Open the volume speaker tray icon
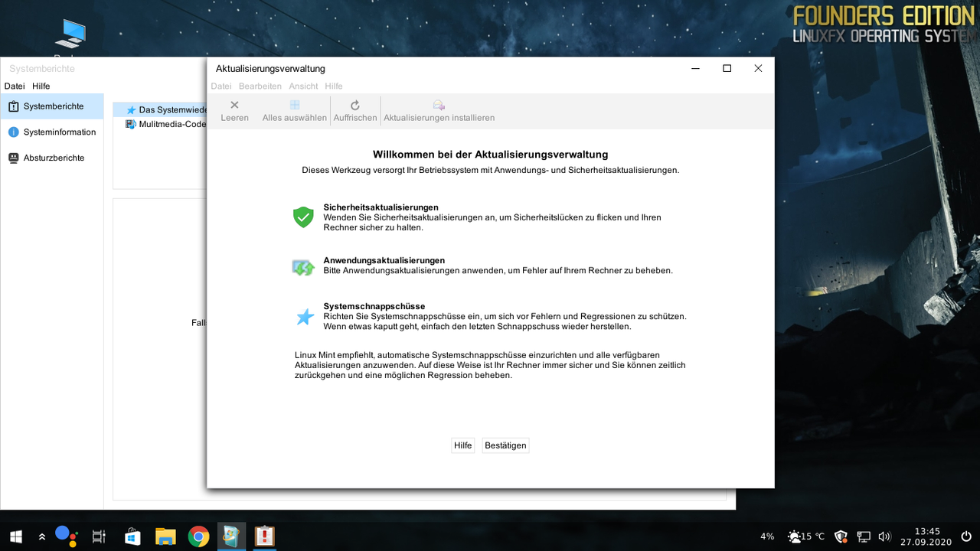The height and width of the screenshot is (551, 980). [x=885, y=536]
